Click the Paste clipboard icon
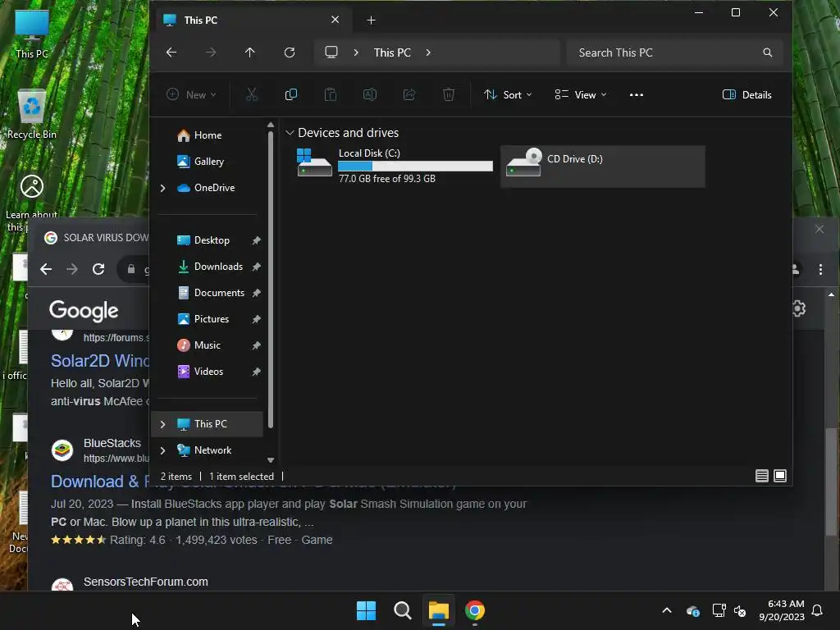Viewport: 840px width, 630px height. (x=331, y=95)
